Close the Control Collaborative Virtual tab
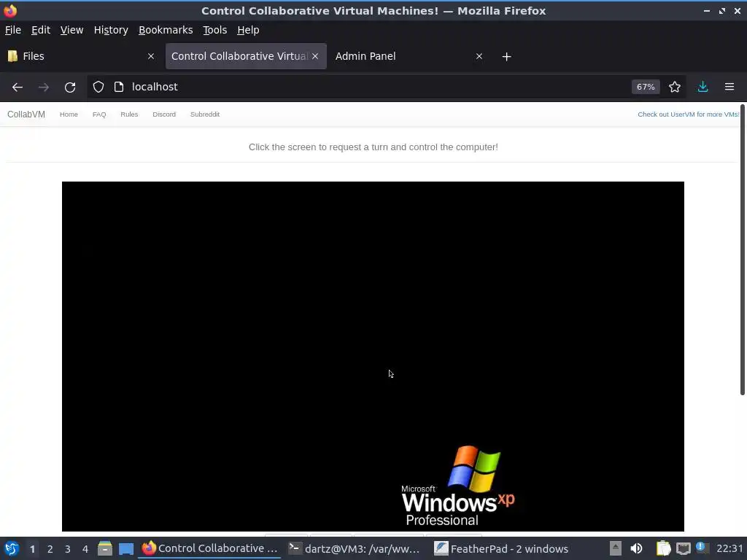This screenshot has height=560, width=747. tap(315, 56)
